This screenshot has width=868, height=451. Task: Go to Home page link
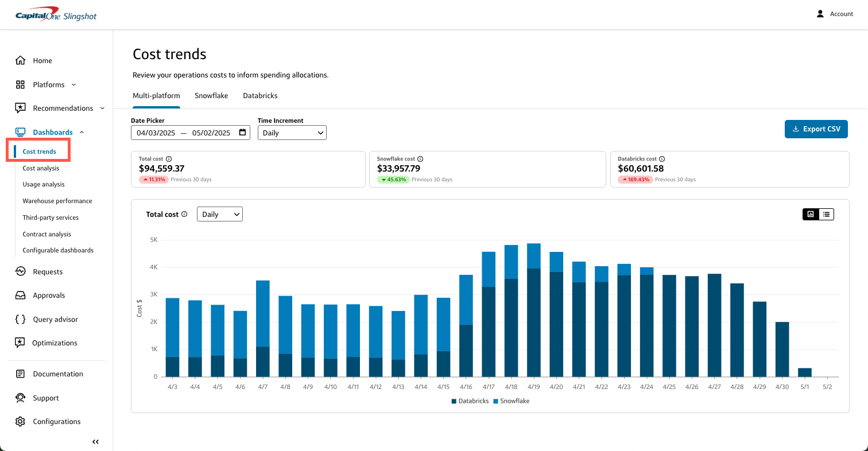click(x=42, y=61)
